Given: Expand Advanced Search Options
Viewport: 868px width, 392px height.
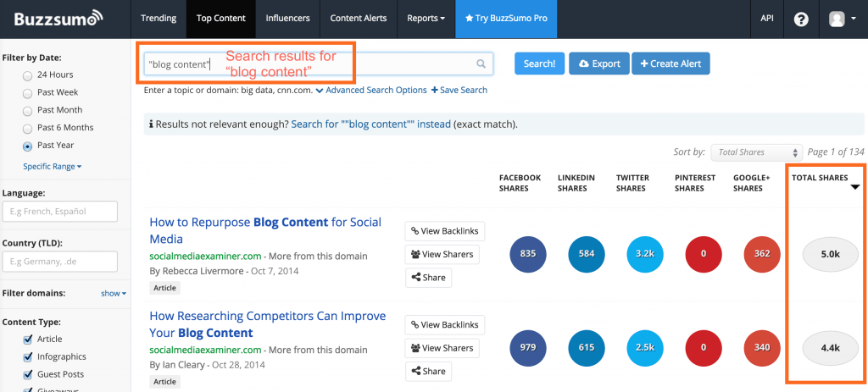Looking at the screenshot, I should click(371, 90).
